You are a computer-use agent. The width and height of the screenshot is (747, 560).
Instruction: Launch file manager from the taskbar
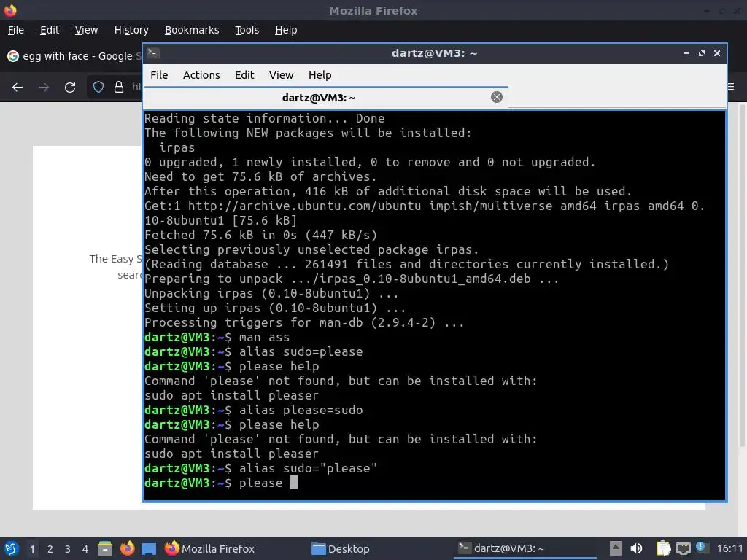[105, 548]
